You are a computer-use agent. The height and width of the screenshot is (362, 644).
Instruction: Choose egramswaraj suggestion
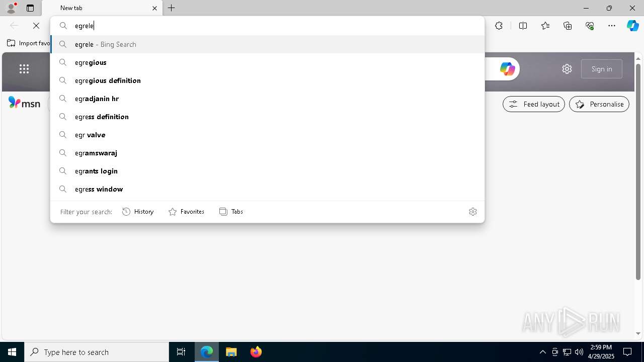267,153
